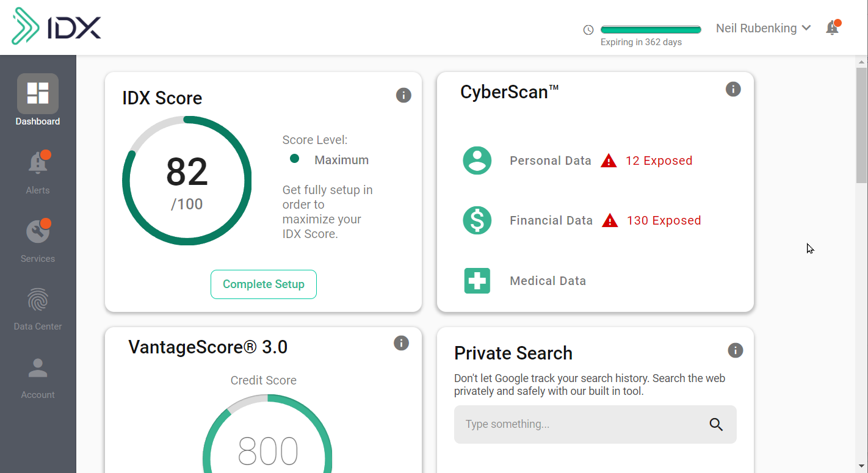This screenshot has width=868, height=473.
Task: Show info for the Private Search card
Action: point(736,350)
